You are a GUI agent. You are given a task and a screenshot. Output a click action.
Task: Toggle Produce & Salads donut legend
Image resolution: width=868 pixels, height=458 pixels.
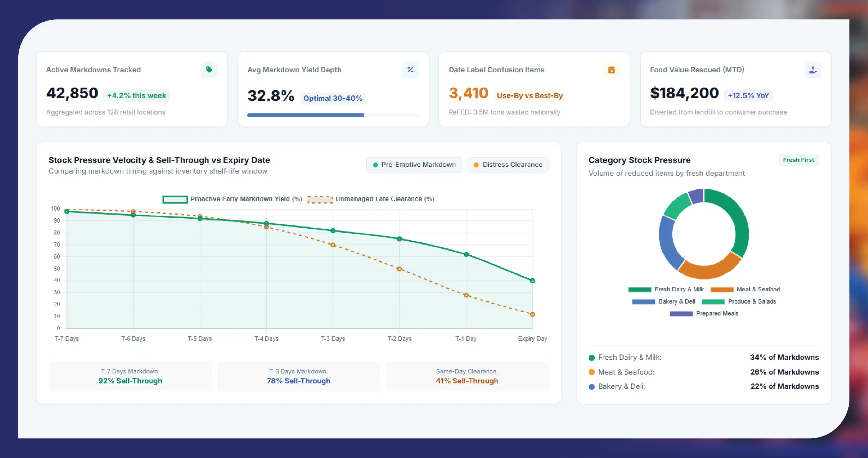[x=739, y=301]
